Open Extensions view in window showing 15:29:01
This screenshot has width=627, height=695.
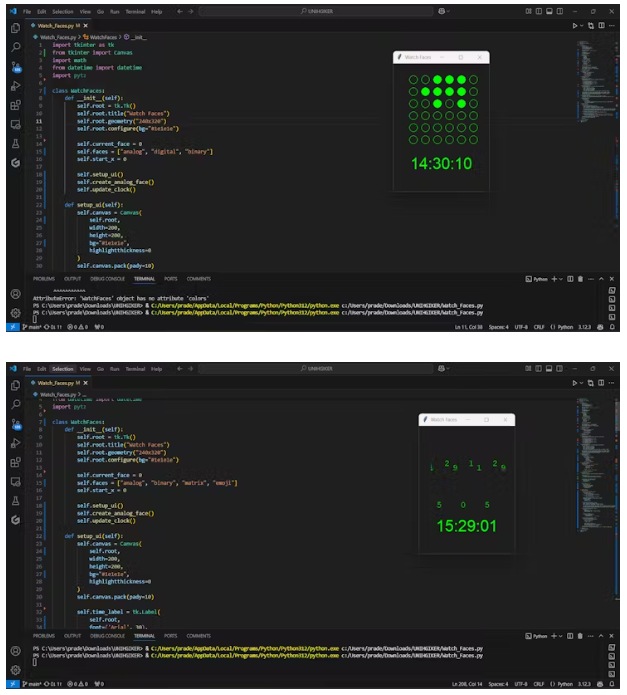coord(15,462)
